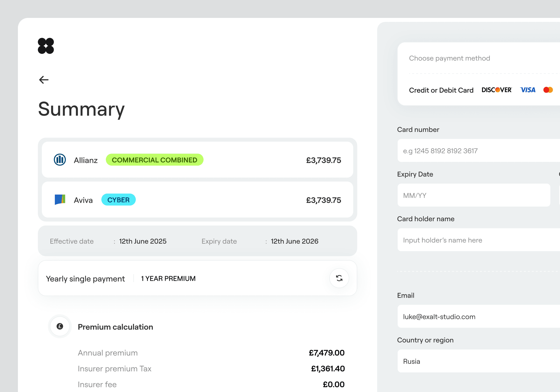Image resolution: width=560 pixels, height=392 pixels.
Task: Click the Allianz insurer logo
Action: pos(60,160)
